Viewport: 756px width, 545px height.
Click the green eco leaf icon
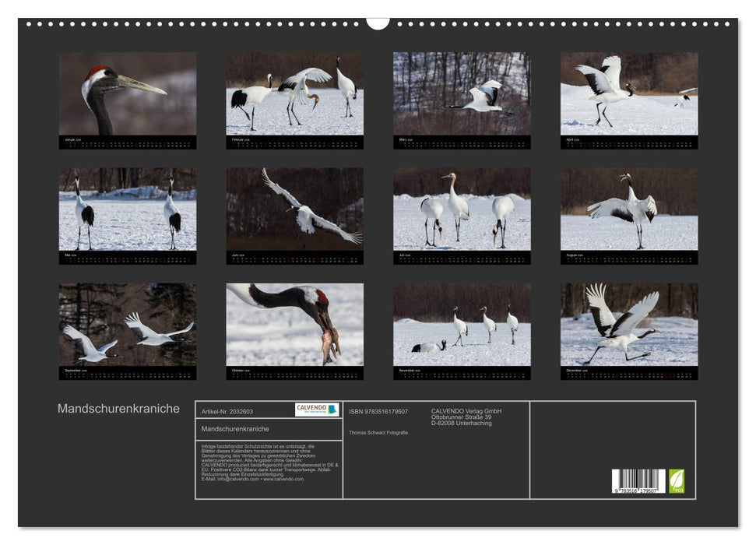click(x=677, y=480)
